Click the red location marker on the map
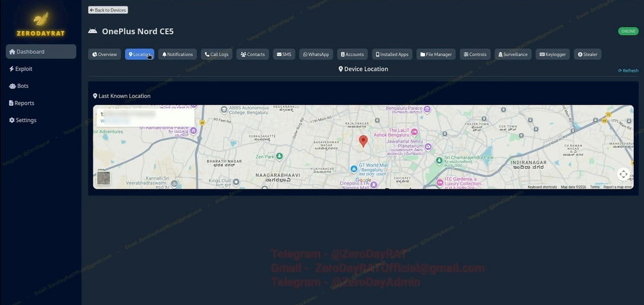This screenshot has height=305, width=644. [x=363, y=141]
